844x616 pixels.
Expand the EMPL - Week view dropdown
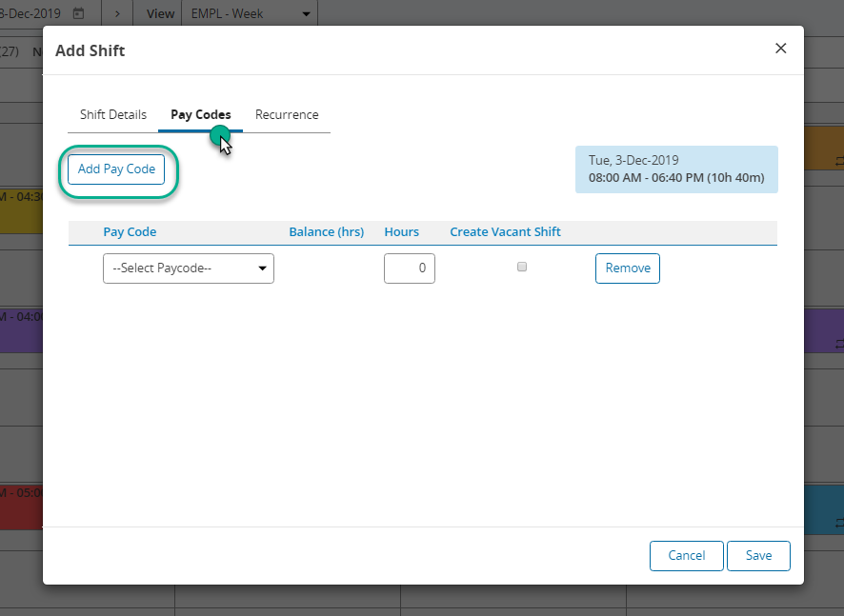click(250, 13)
